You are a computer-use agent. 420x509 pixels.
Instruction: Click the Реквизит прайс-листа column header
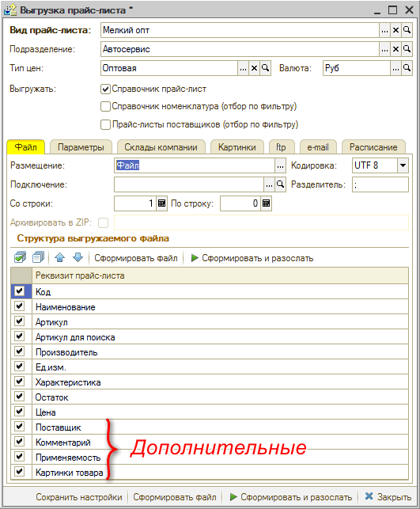[220, 275]
